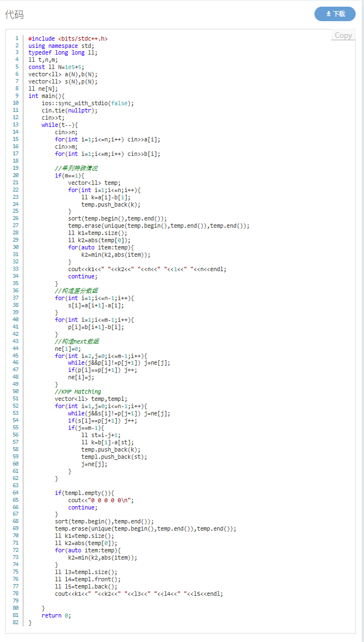This screenshot has width=364, height=642.
Task: Click the 'using namespace std;' line
Action: tap(61, 46)
